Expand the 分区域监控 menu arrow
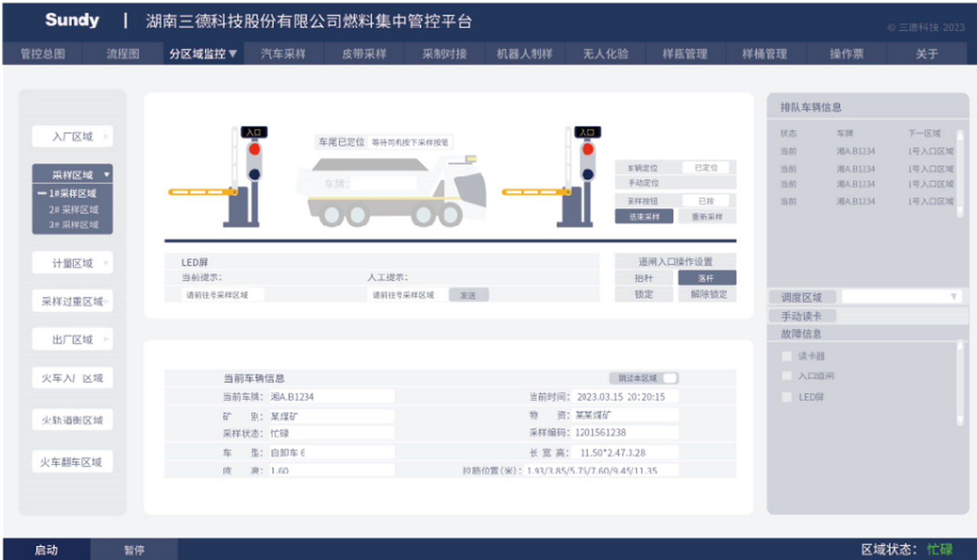 click(x=233, y=53)
